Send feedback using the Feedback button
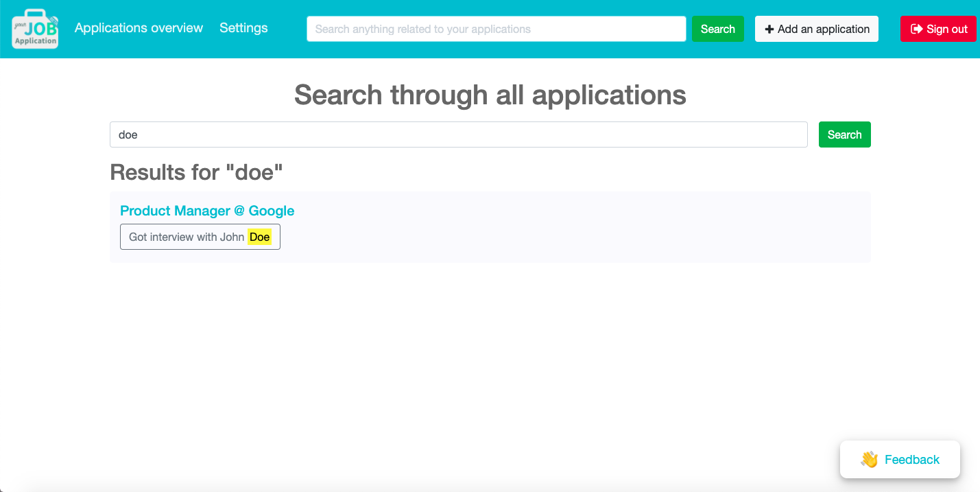The height and width of the screenshot is (492, 980). [900, 460]
